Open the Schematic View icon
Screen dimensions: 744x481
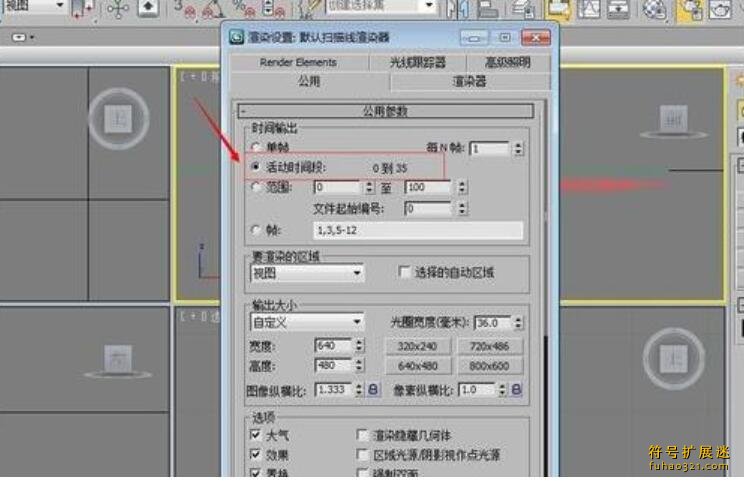pyautogui.click(x=618, y=9)
